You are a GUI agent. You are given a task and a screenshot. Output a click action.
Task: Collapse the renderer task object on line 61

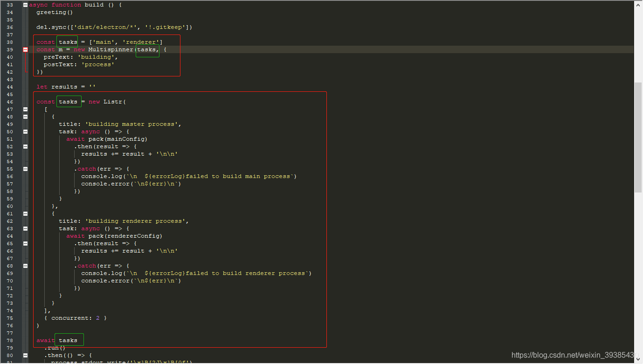[x=25, y=213]
